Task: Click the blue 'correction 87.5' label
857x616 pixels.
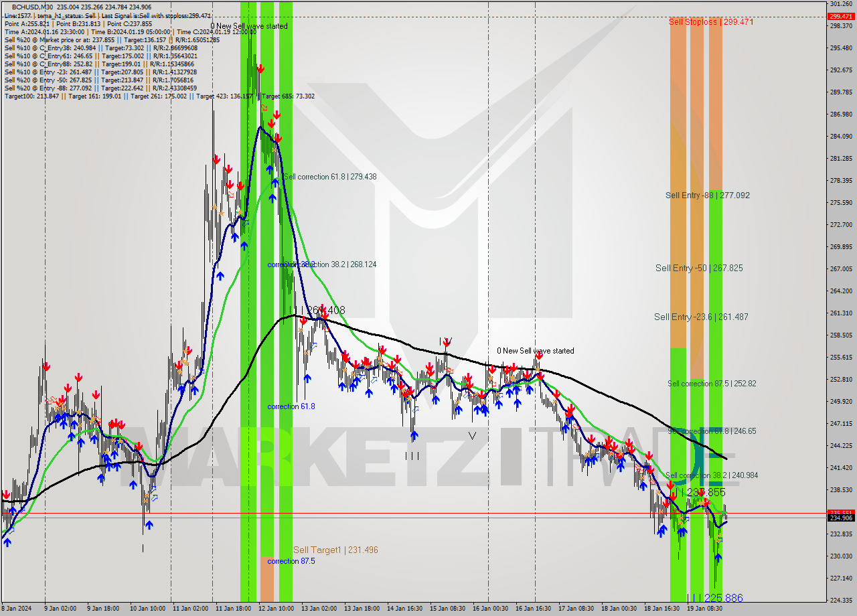Action: [x=291, y=561]
